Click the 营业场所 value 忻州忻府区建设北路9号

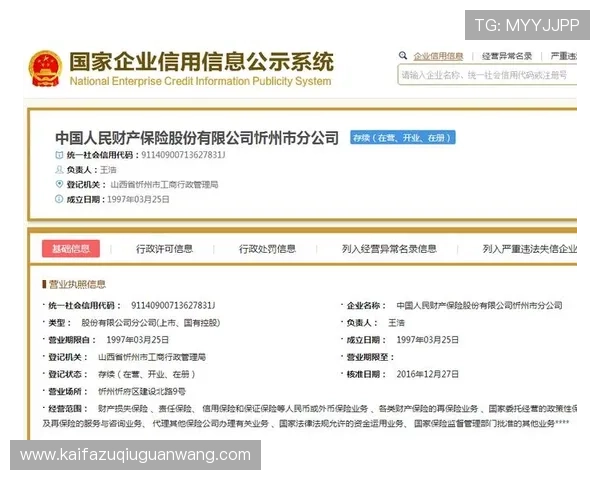coord(142,392)
